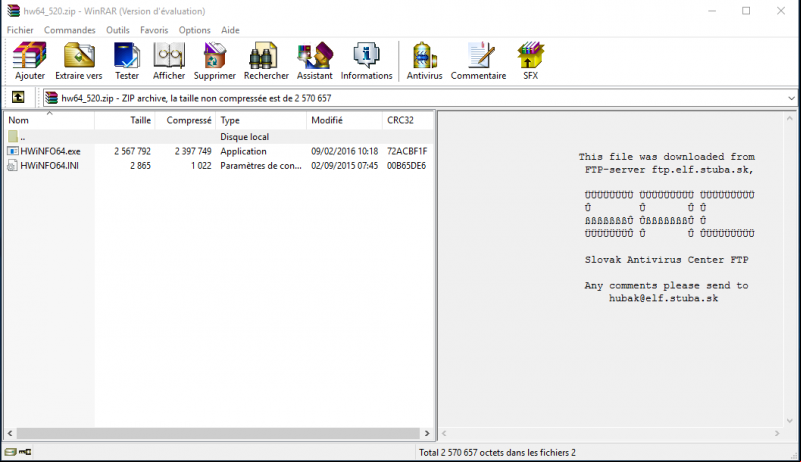Image resolution: width=801 pixels, height=462 pixels.
Task: Click the Application type cell
Action: click(x=243, y=151)
